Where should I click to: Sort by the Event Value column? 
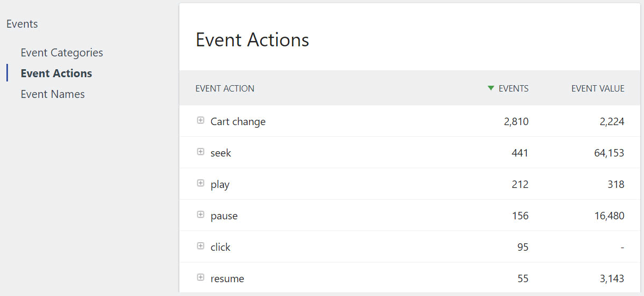[598, 89]
